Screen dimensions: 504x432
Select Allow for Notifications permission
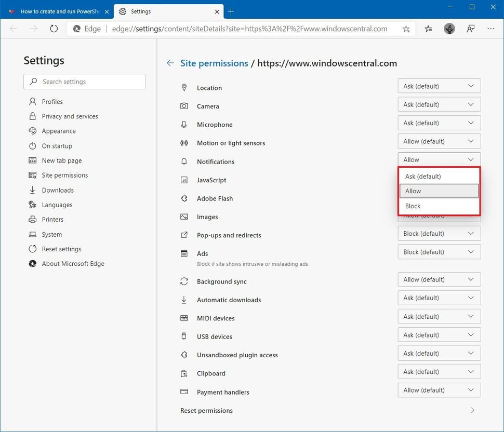pos(439,191)
